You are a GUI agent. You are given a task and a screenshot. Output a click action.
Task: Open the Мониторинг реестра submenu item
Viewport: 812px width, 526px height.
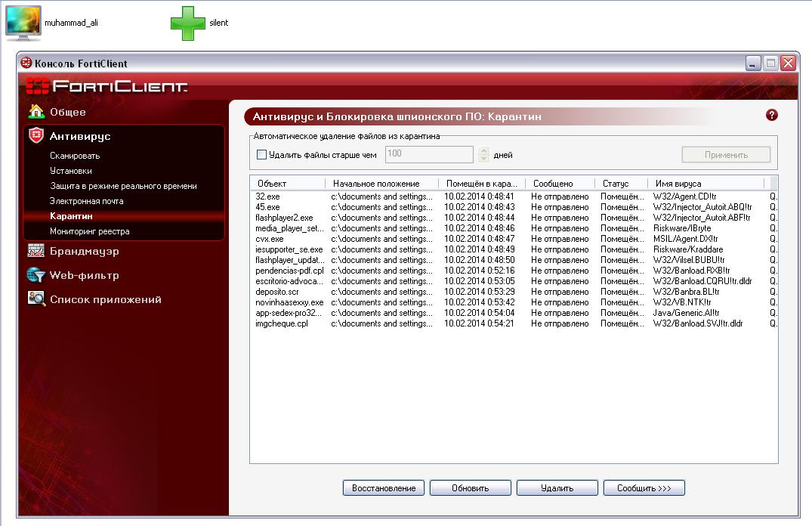(x=90, y=231)
